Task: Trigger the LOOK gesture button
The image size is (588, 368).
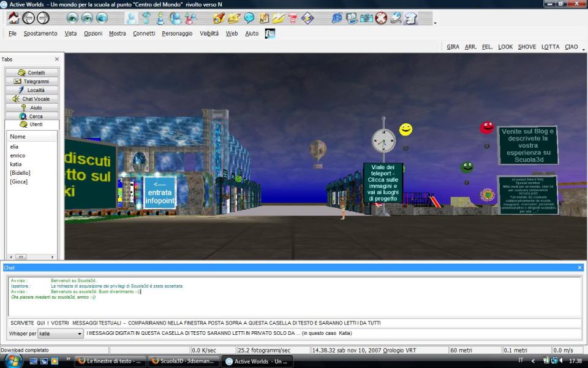Action: pos(505,47)
